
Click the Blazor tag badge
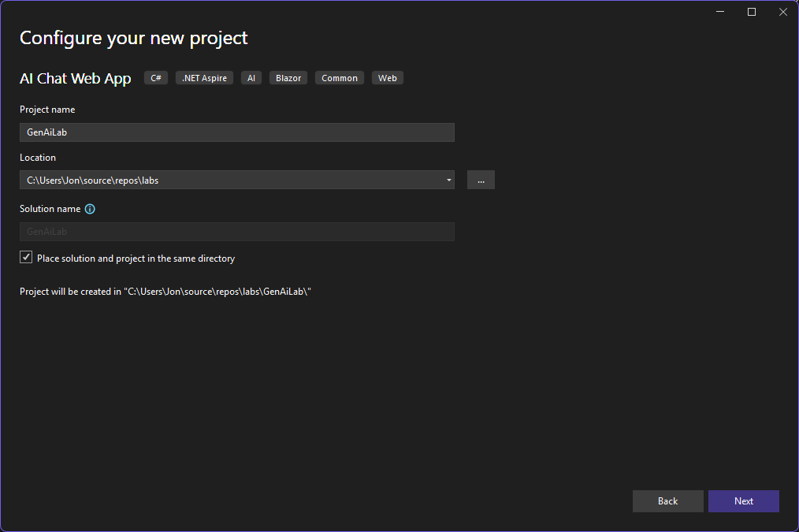click(288, 78)
